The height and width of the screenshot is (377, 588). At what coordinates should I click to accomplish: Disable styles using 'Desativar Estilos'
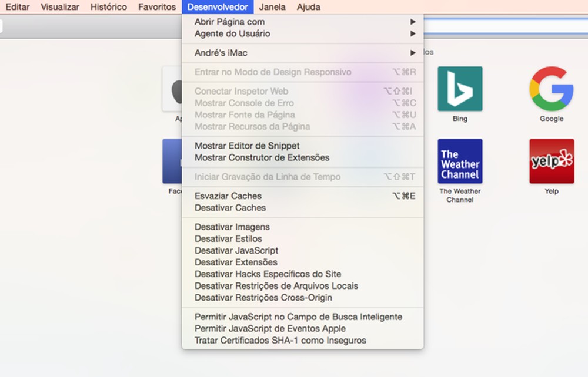pos(228,238)
